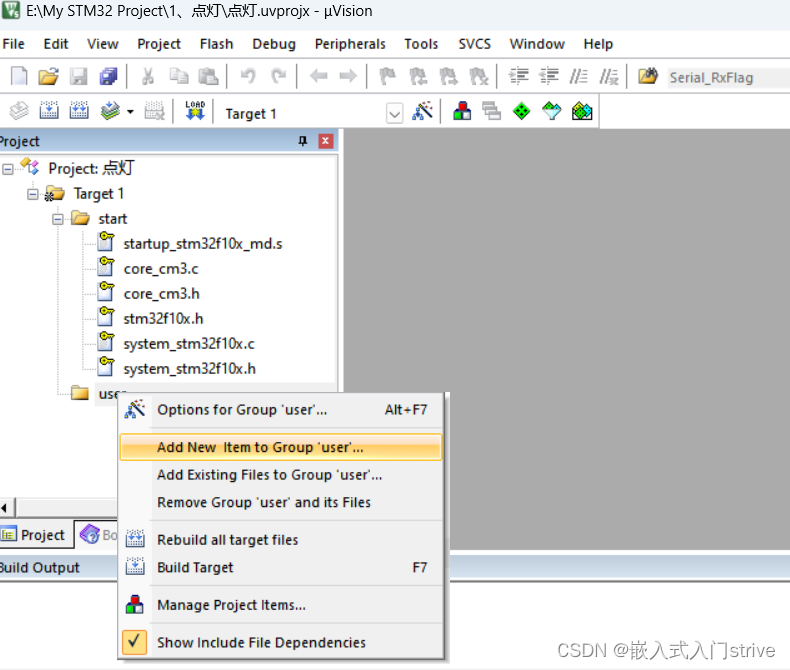Choose Manage Project Items in context menu
The width and height of the screenshot is (790, 670).
point(281,605)
